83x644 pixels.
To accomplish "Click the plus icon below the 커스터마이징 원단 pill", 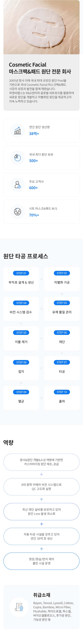I will 41,474.
